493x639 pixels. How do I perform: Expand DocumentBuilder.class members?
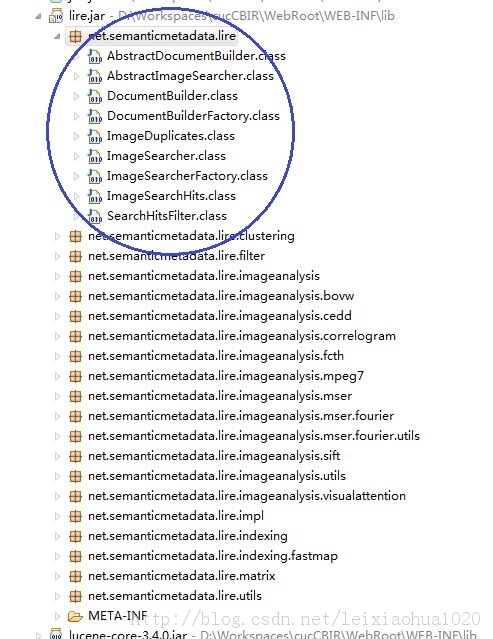point(76,96)
